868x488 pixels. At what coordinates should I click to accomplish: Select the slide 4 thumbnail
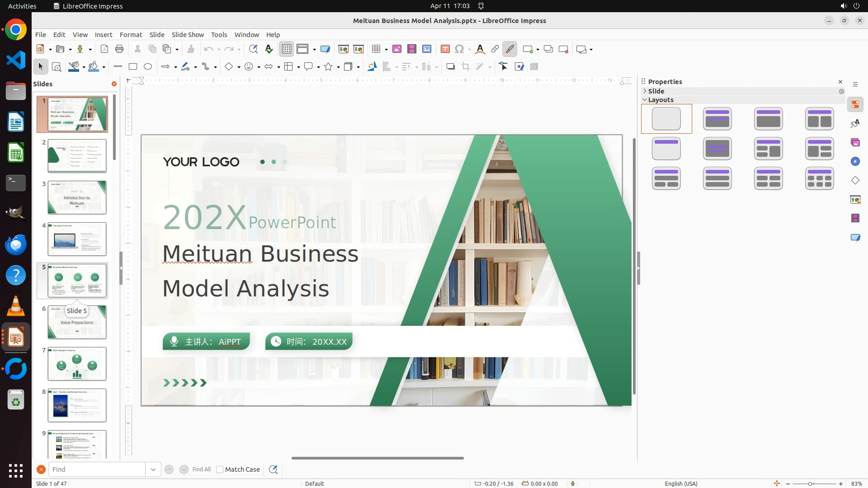(77, 239)
